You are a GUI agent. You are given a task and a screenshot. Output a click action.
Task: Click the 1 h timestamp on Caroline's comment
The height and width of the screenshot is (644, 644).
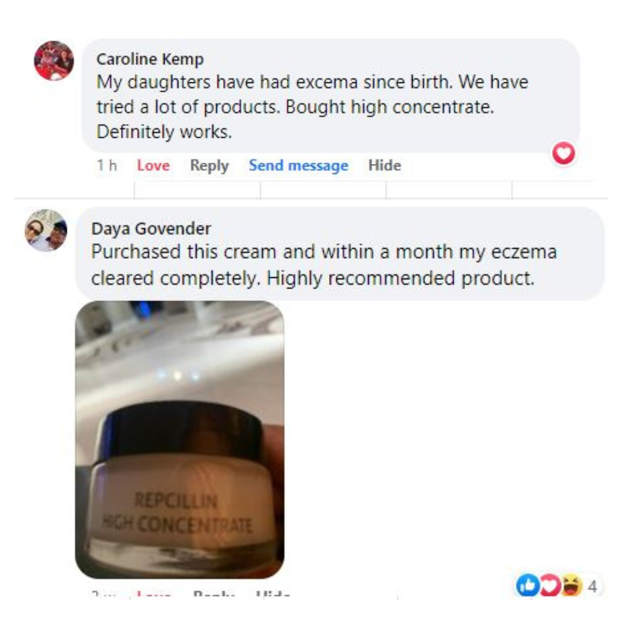click(107, 165)
